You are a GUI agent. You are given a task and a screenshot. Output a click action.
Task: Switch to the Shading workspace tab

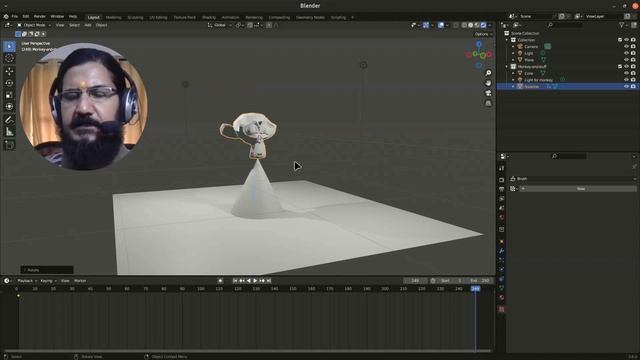click(209, 18)
